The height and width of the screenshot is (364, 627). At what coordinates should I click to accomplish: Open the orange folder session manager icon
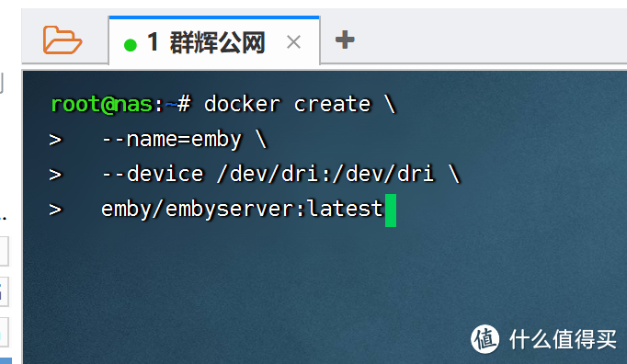click(63, 40)
